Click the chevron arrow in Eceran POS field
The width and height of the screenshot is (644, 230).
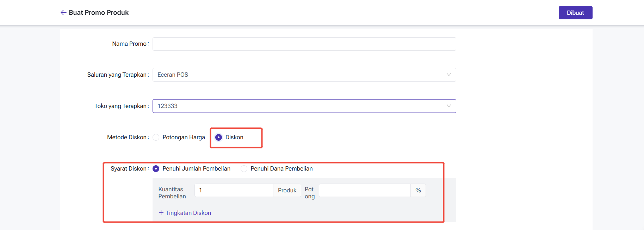[448, 75]
